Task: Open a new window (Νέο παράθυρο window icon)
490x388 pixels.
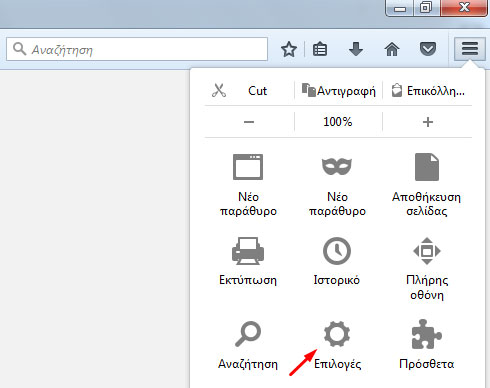Action: click(x=248, y=167)
